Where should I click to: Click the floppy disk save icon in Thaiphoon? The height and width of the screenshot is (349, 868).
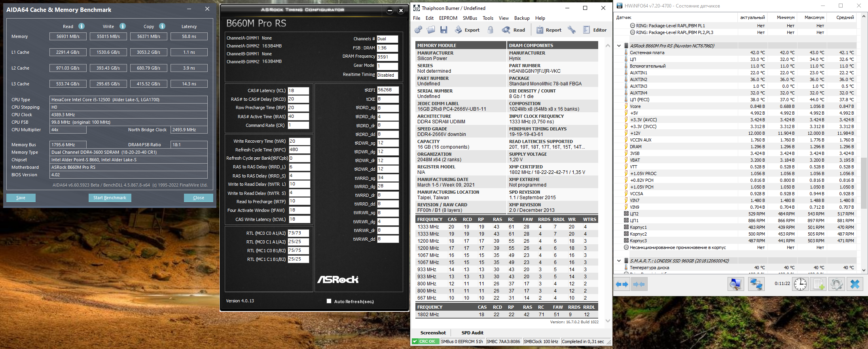[443, 30]
